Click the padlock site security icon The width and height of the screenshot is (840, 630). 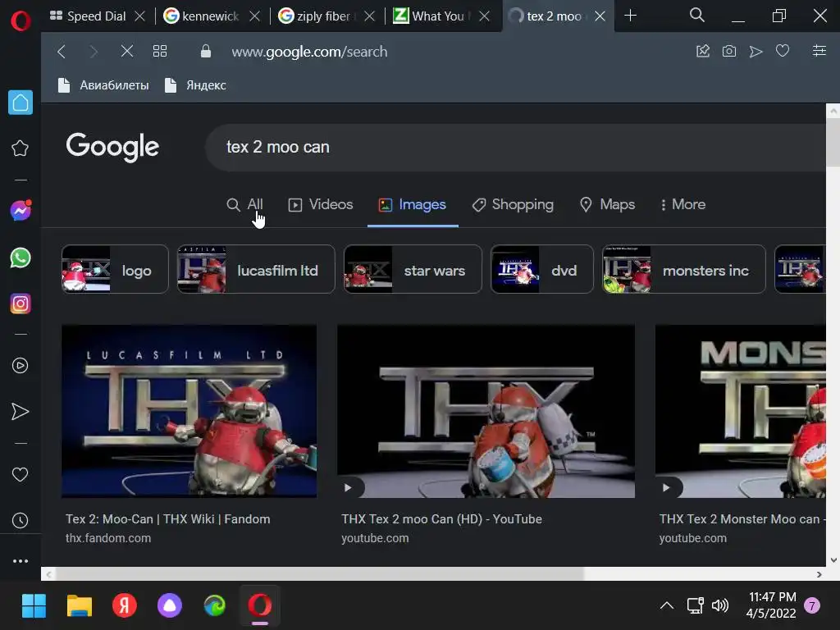[x=206, y=52]
